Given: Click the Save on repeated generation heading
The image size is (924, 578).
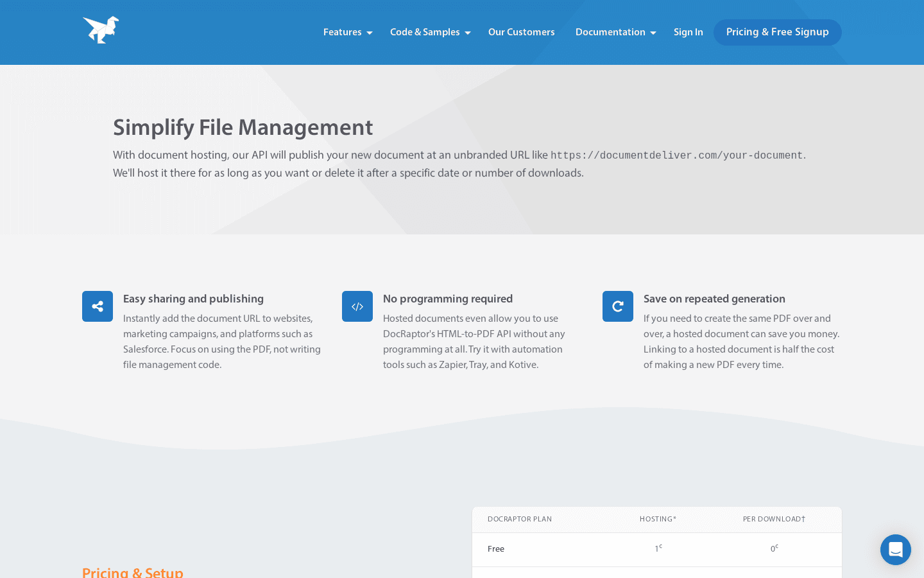Looking at the screenshot, I should [x=714, y=299].
